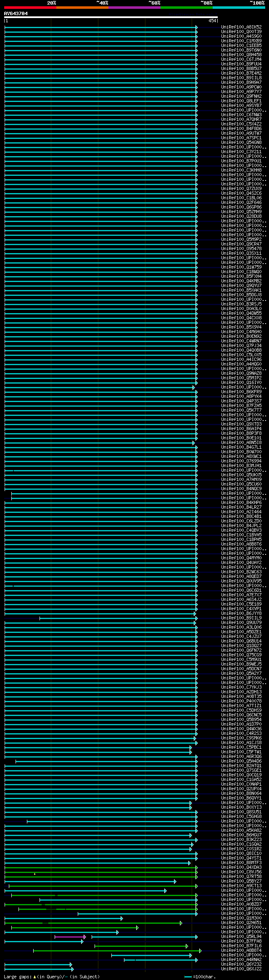Click the purple ~60% identity legend segment
This screenshot has height=980, width=269.
(134, 8)
